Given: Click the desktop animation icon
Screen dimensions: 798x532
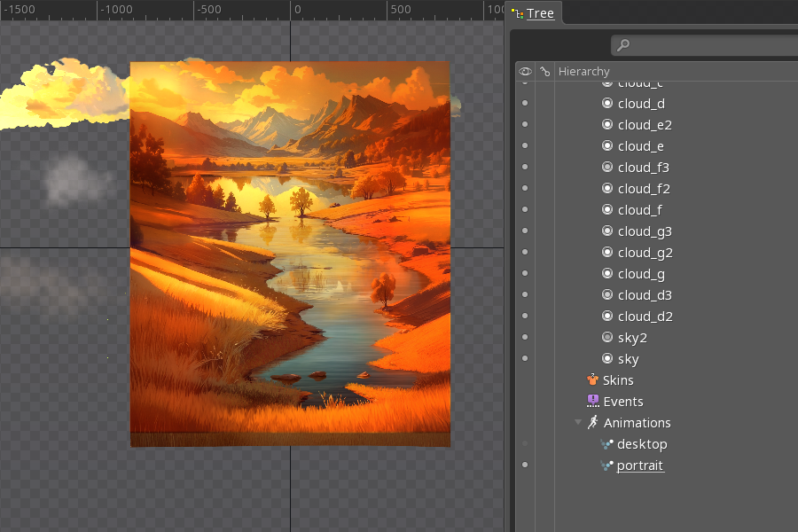Looking at the screenshot, I should point(606,444).
